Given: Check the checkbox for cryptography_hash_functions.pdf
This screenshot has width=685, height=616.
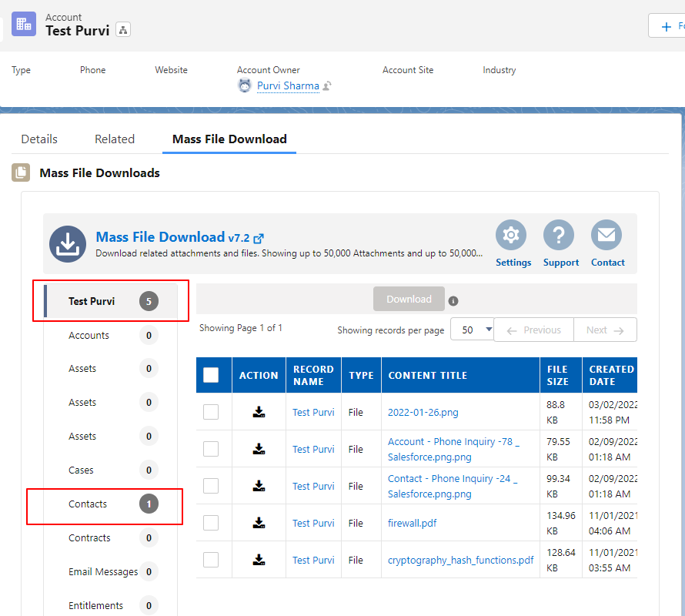Looking at the screenshot, I should coord(212,560).
